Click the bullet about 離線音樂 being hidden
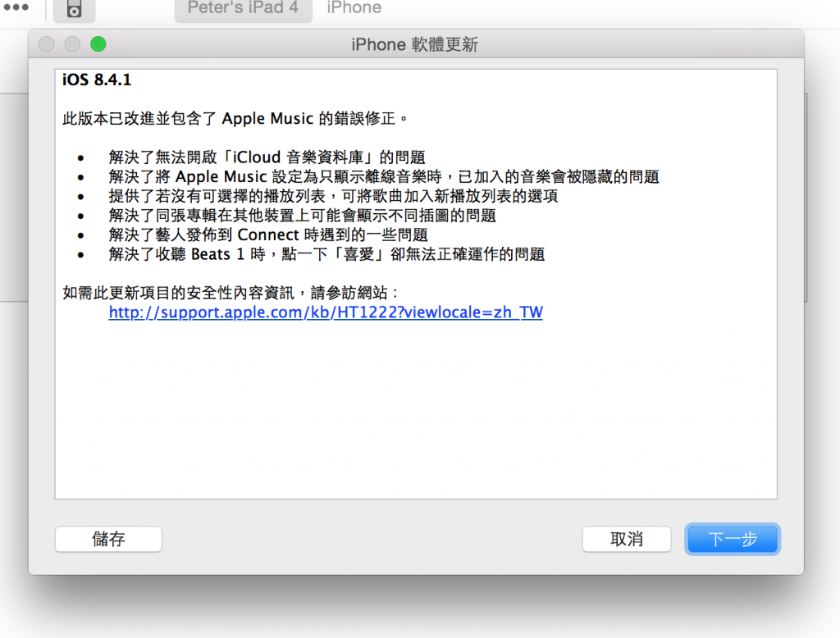The height and width of the screenshot is (638, 840). (x=384, y=177)
